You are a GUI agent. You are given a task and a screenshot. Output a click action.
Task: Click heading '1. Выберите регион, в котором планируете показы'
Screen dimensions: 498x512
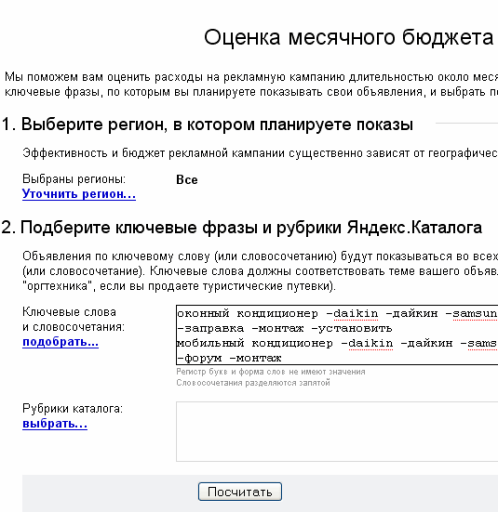(x=207, y=125)
